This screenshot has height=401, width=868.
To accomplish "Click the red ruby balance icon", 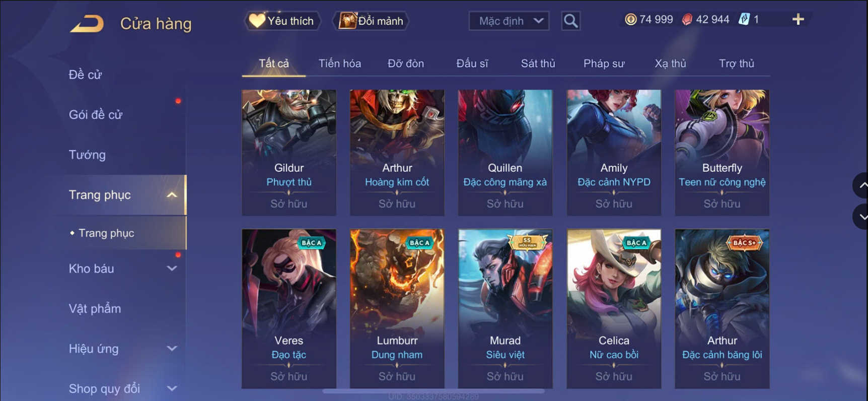I will click(687, 20).
